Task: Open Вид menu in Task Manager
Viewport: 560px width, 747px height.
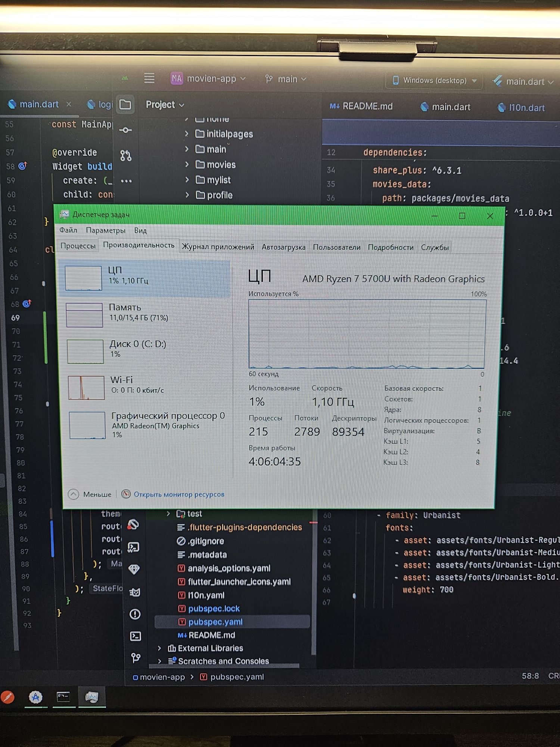Action: tap(140, 231)
